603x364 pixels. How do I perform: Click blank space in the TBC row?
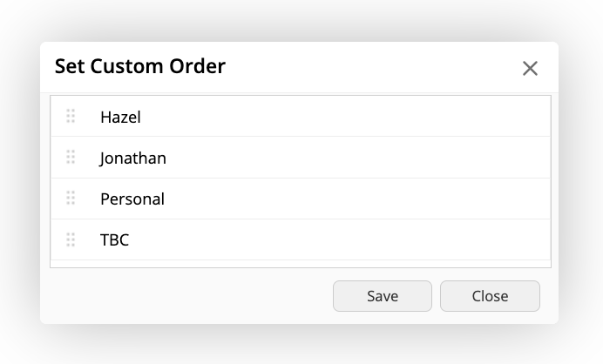click(349, 240)
